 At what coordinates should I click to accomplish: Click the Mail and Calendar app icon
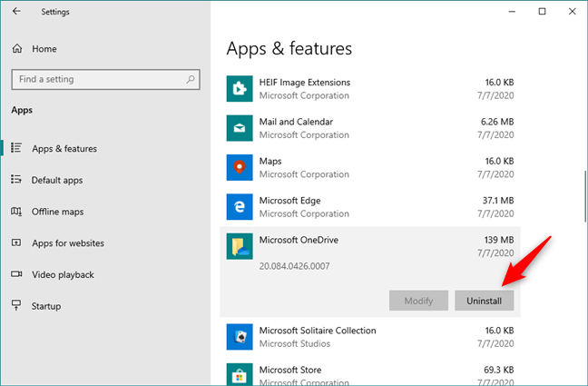point(240,128)
